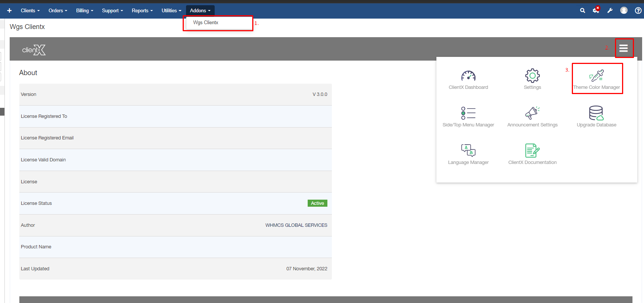Image resolution: width=644 pixels, height=303 pixels.
Task: Open Theme Color Manager
Action: point(596,77)
